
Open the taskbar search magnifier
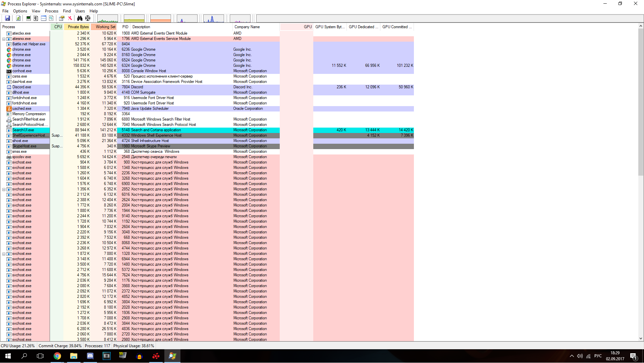(x=24, y=356)
